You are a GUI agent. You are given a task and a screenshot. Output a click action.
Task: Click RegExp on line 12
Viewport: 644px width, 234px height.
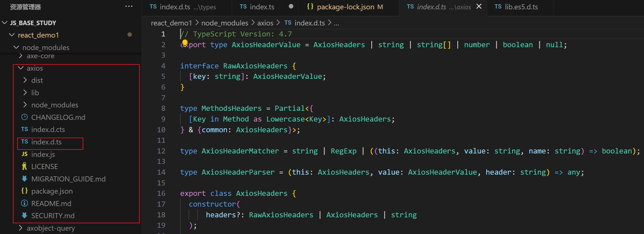click(x=344, y=151)
